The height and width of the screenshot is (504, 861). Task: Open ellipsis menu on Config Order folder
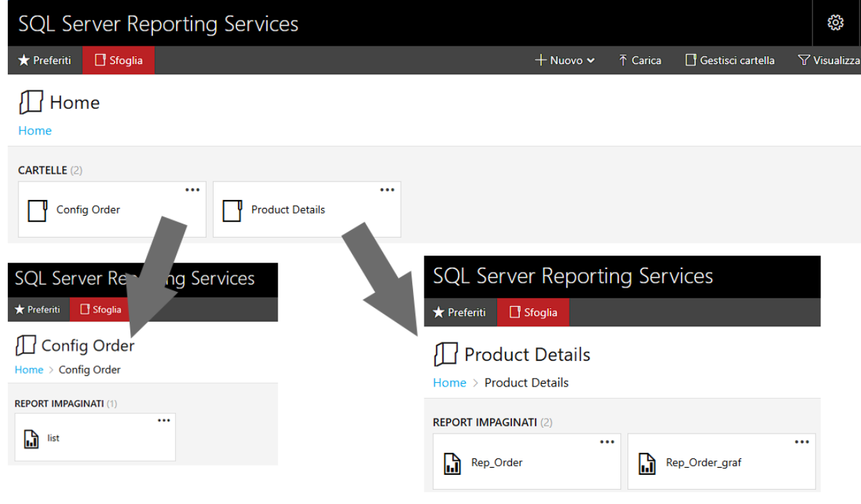click(x=192, y=190)
